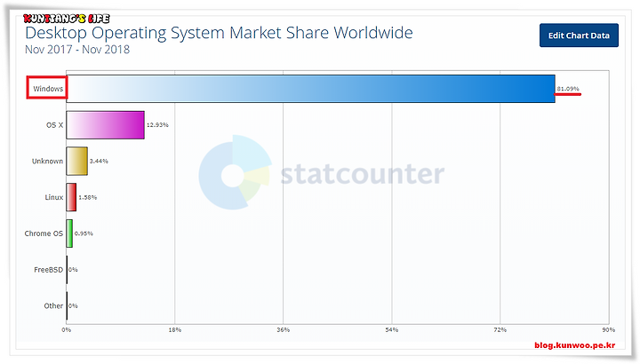Click the 18% x-axis tick label
Screen dimensions: 640x364
coord(175,329)
